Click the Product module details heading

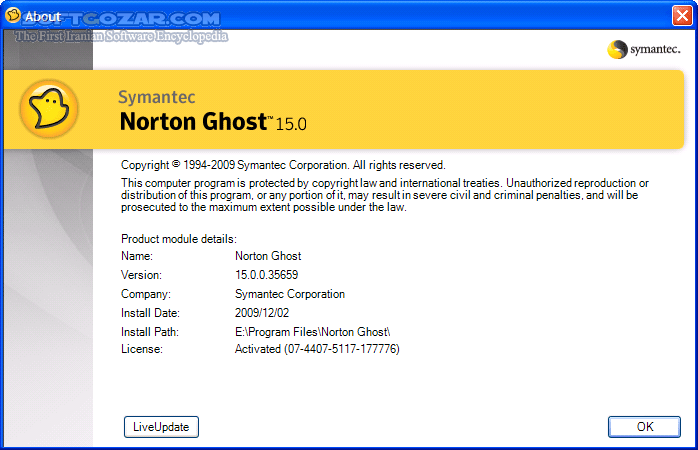[179, 239]
